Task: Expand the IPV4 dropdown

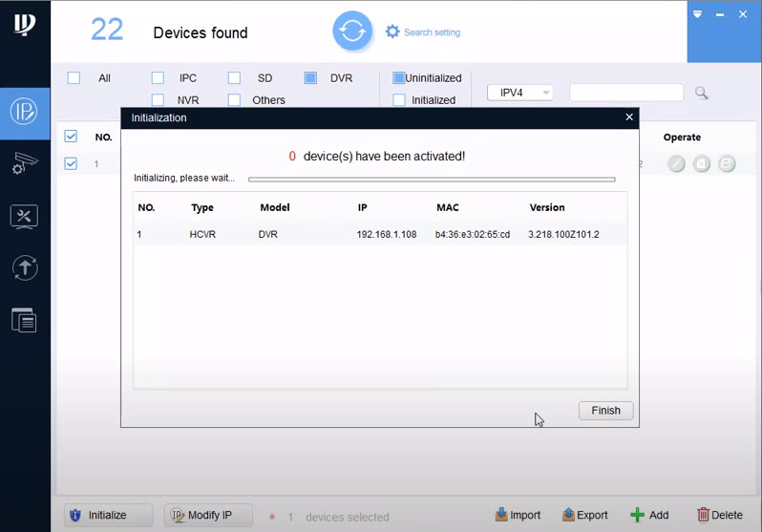Action: [520, 93]
